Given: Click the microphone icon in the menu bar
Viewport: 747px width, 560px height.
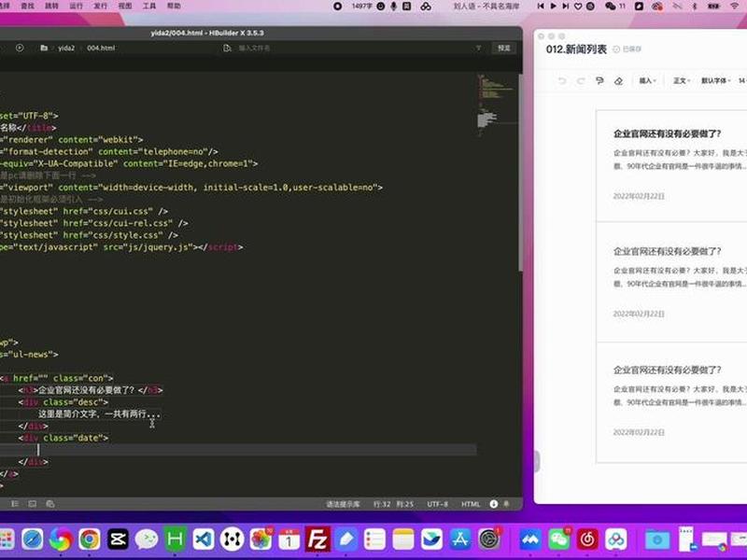Looking at the screenshot, I should click(393, 6).
